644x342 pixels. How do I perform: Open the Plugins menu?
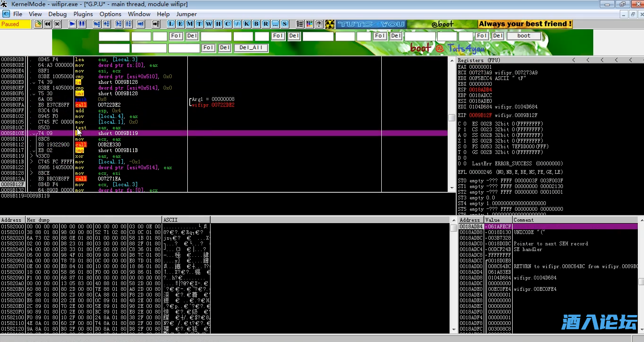pyautogui.click(x=83, y=14)
